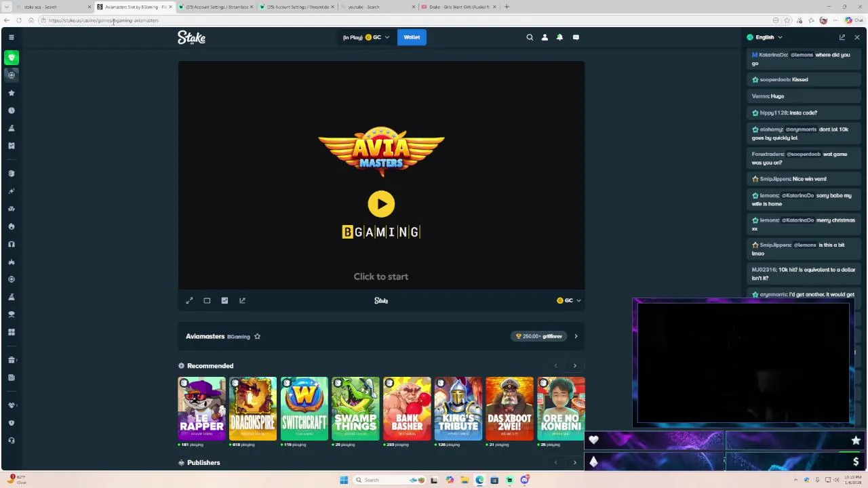Open the recent clock icon in left sidebar

point(12,110)
